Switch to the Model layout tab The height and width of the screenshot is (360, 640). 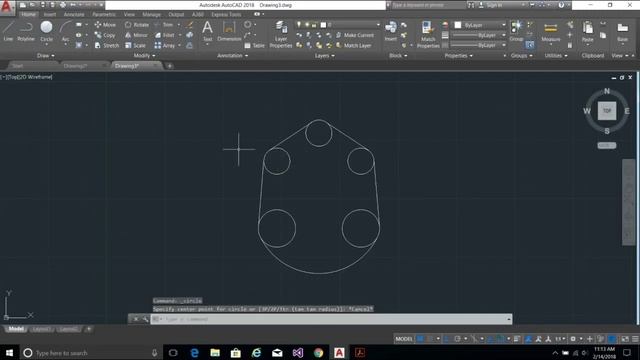[x=16, y=329]
